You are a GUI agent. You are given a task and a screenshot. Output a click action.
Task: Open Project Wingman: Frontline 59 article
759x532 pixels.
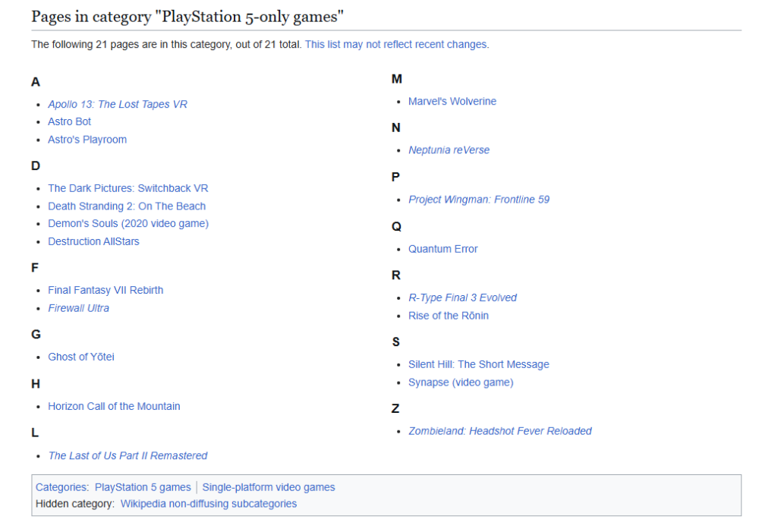coord(479,199)
